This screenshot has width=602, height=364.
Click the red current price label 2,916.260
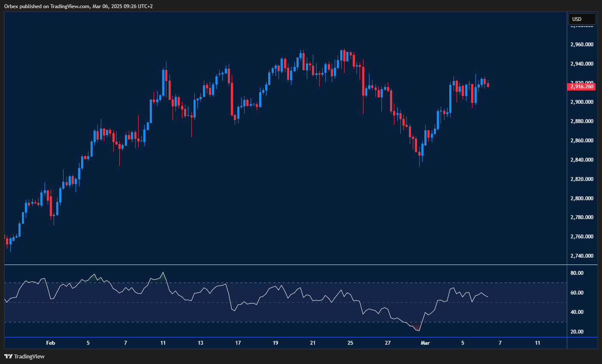pos(582,87)
